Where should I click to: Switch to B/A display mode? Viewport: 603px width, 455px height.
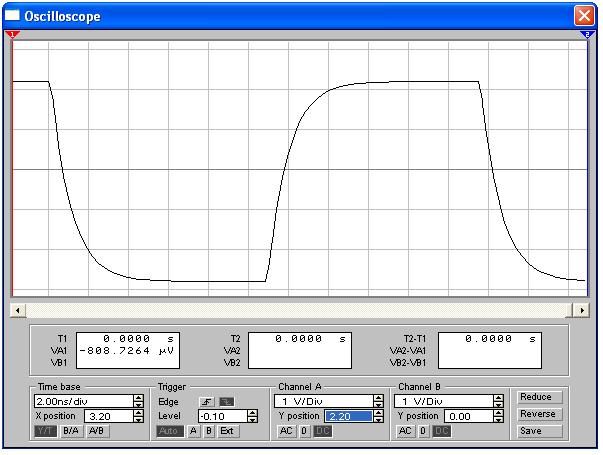pyautogui.click(x=71, y=431)
